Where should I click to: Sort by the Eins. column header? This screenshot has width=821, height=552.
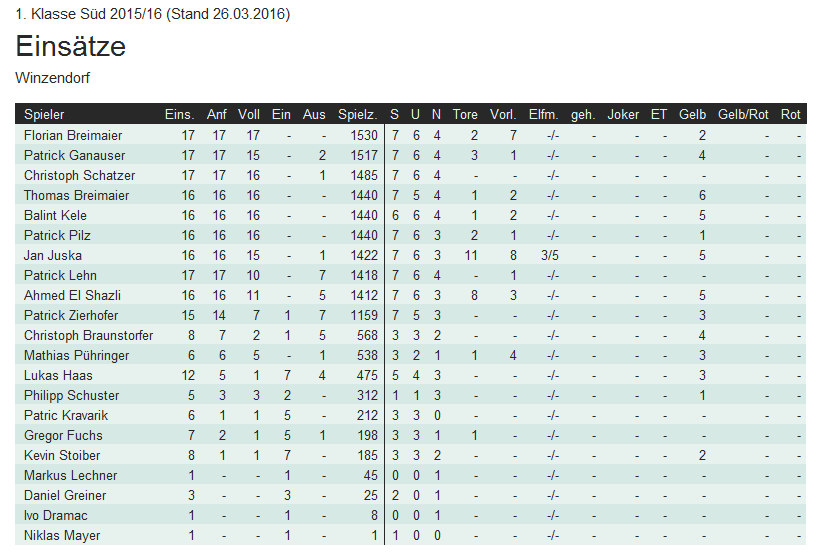(x=180, y=114)
